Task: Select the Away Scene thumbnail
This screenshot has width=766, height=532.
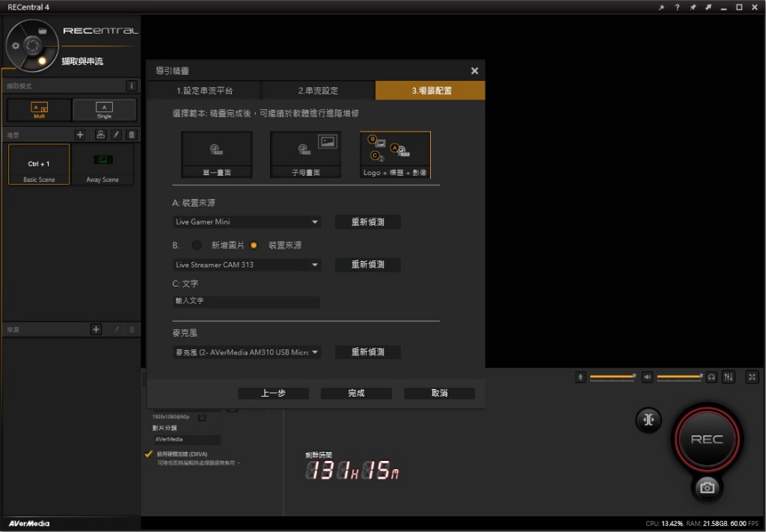Action: (102, 164)
